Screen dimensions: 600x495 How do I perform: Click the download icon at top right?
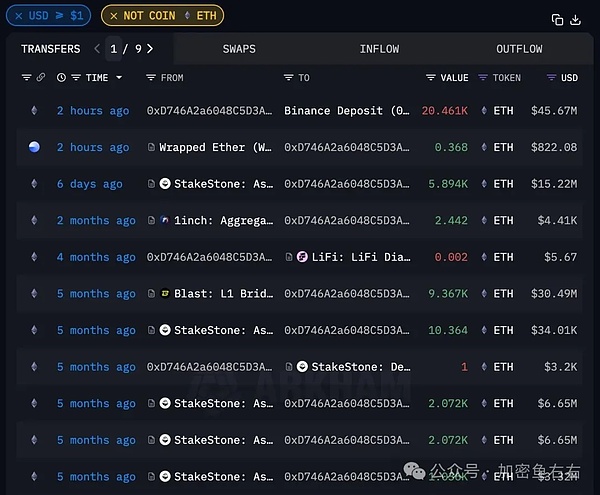575,19
